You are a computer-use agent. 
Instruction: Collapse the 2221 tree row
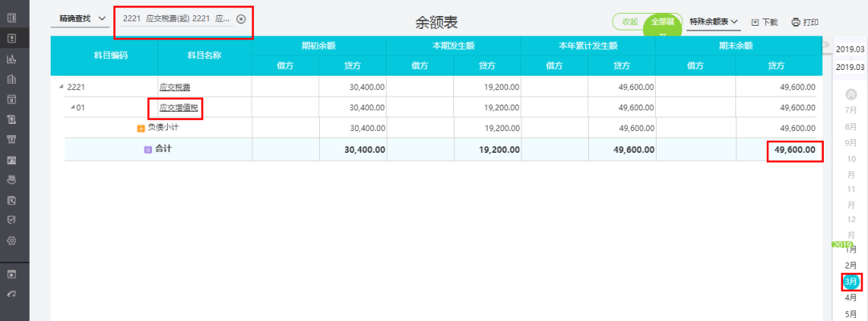click(x=61, y=87)
